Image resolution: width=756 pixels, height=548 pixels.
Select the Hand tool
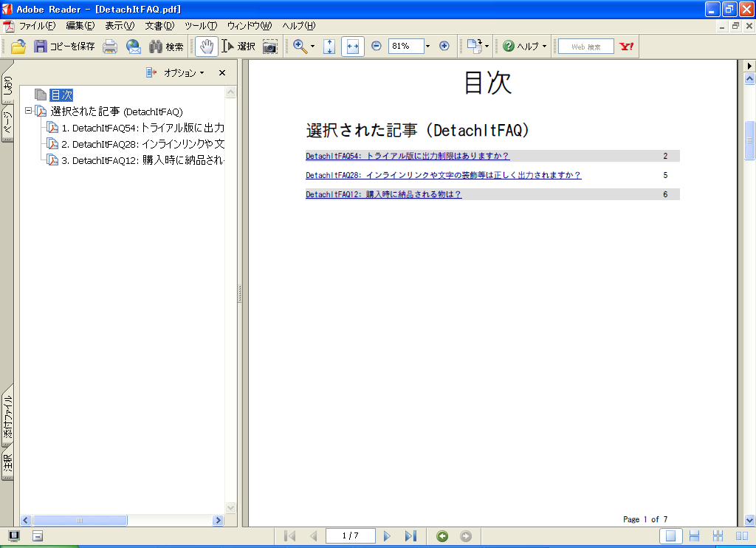(207, 47)
